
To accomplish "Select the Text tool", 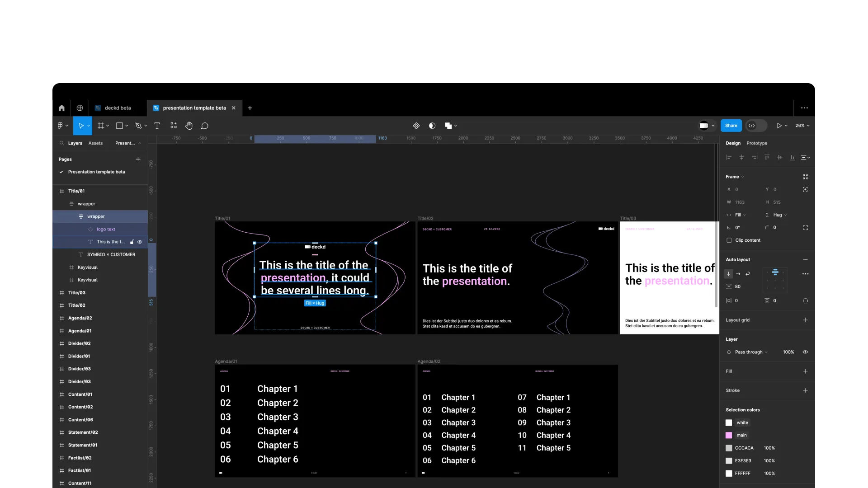I will pos(157,126).
